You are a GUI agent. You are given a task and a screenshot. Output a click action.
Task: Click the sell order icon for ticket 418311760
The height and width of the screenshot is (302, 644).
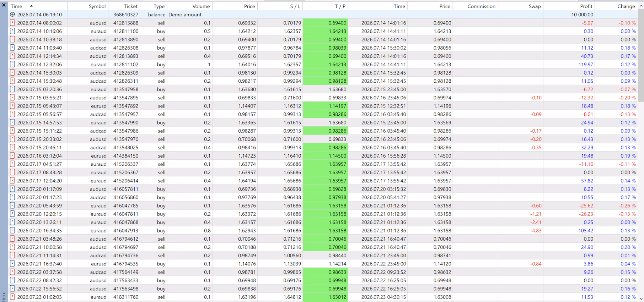(12, 297)
